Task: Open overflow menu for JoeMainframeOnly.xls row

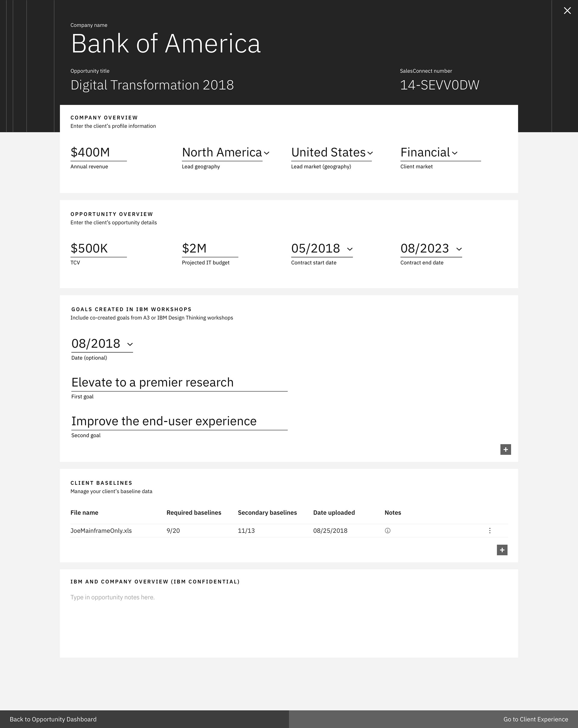Action: click(x=489, y=530)
